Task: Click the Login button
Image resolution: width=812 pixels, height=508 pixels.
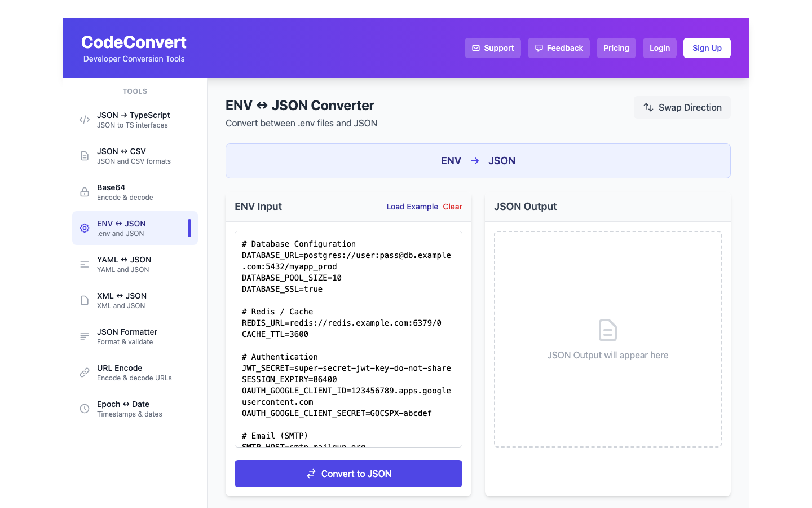Action: pos(659,48)
